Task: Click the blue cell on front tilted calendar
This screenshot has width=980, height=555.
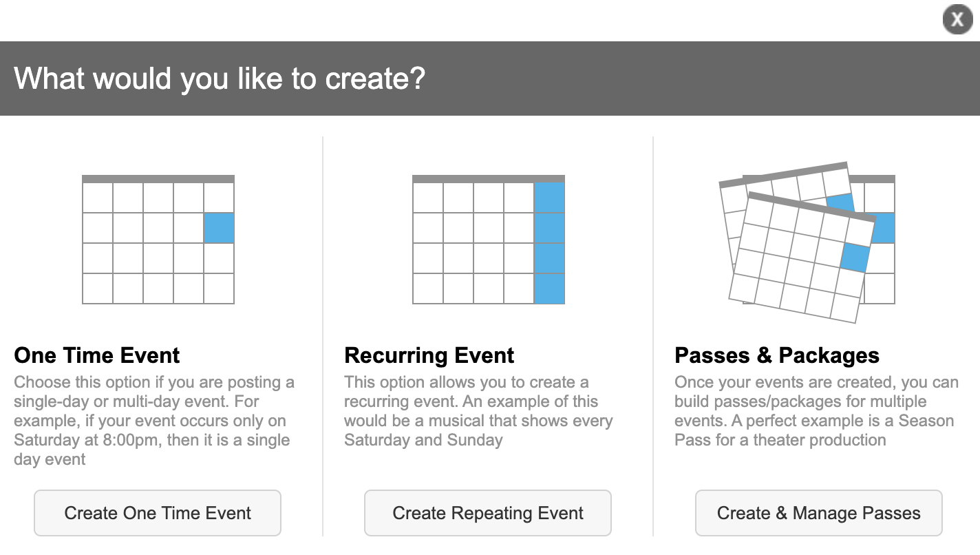Action: [855, 257]
